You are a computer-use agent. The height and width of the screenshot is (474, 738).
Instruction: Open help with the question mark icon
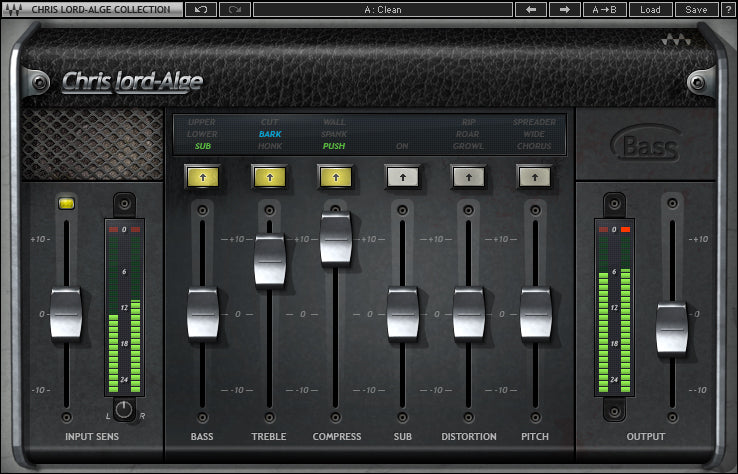(x=728, y=9)
